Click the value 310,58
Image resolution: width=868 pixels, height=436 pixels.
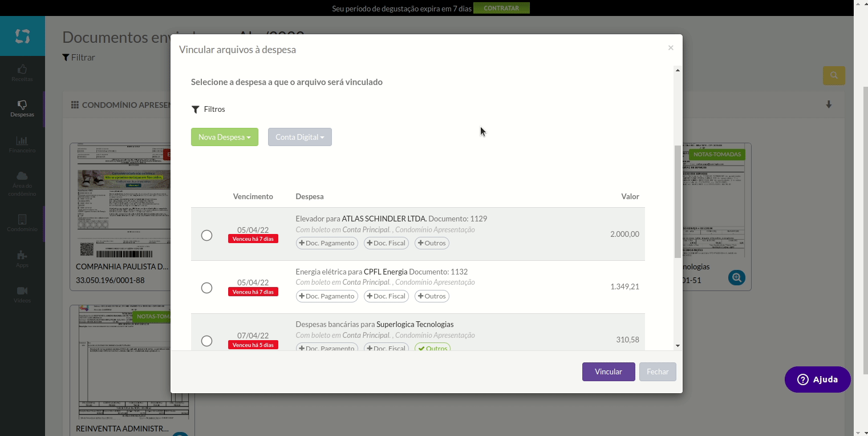(x=627, y=340)
